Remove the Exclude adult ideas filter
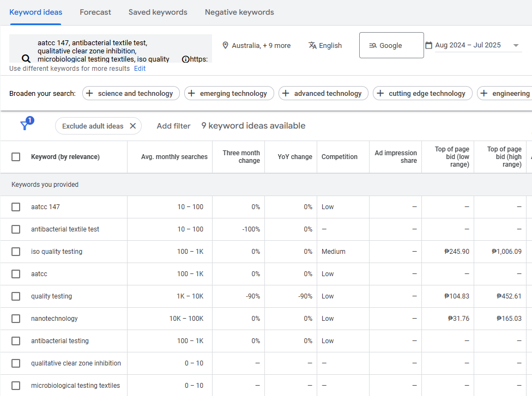 tap(132, 126)
